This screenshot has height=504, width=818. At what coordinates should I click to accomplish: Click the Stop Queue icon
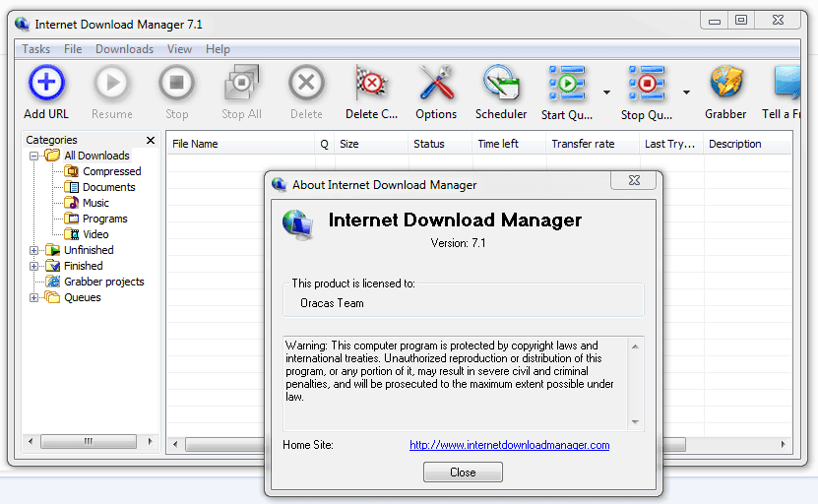click(647, 83)
